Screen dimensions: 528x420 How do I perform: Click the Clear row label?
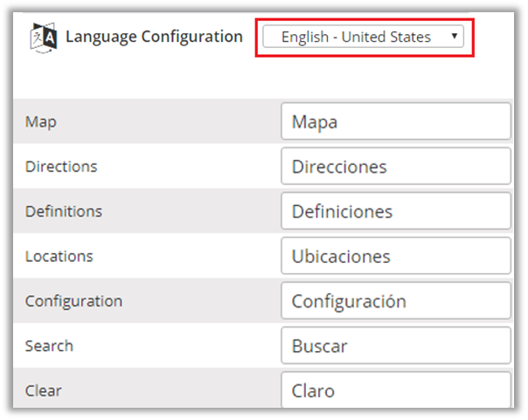[44, 390]
